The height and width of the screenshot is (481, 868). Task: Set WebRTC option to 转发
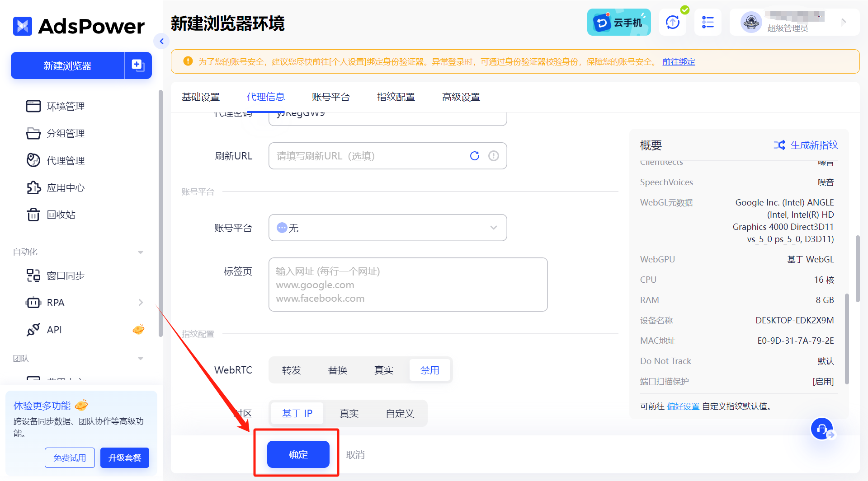click(x=292, y=370)
